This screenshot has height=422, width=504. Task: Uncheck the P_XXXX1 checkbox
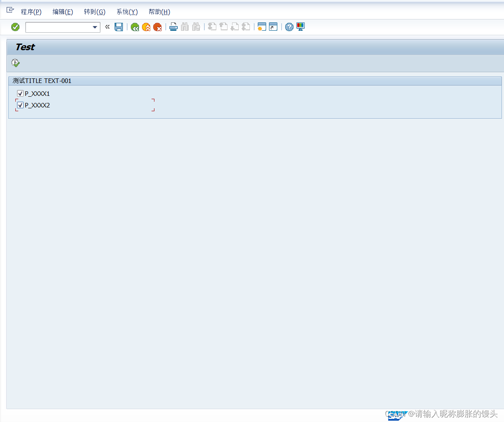click(20, 93)
